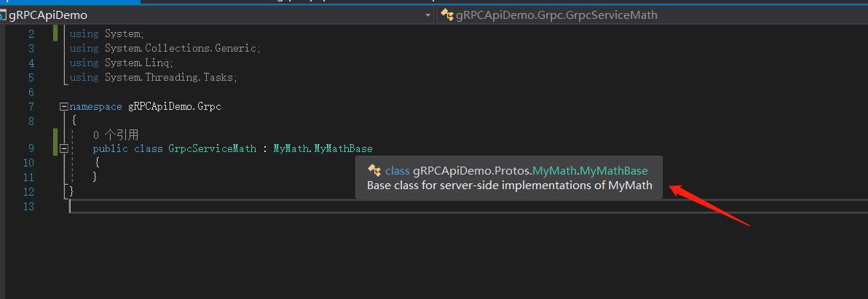868x299 pixels.
Task: Click the class icon in the type navigation bar
Action: pyautogui.click(x=447, y=15)
